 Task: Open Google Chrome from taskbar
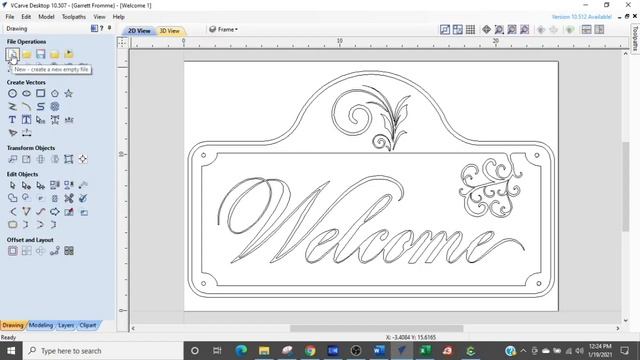click(x=310, y=351)
